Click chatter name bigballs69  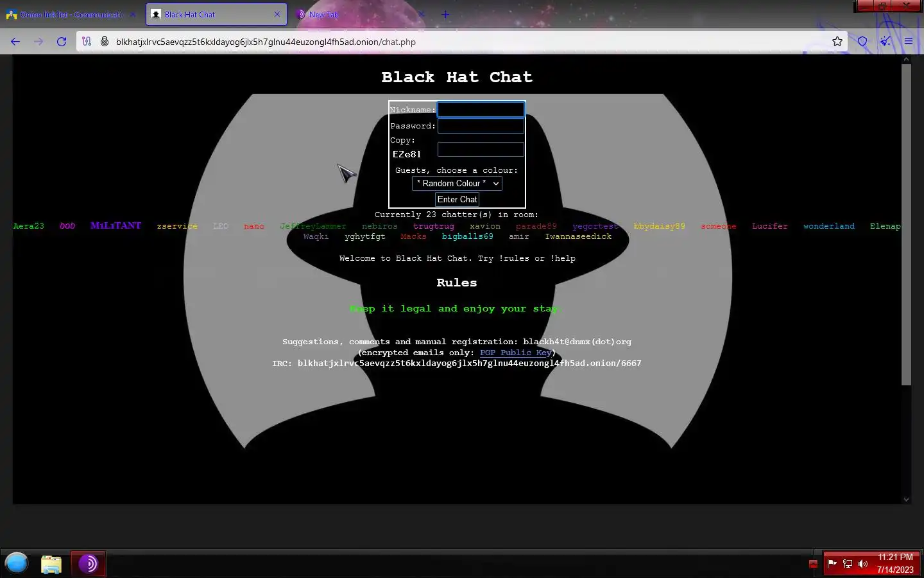(468, 236)
